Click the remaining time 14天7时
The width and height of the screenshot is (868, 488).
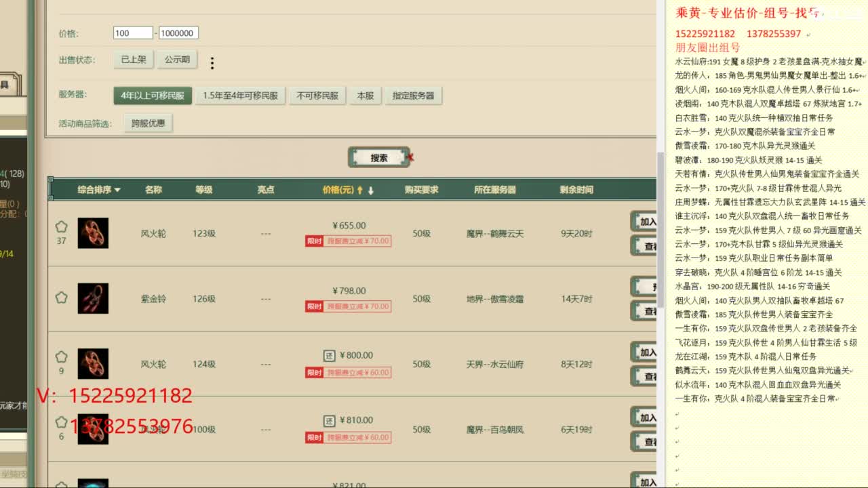click(576, 299)
